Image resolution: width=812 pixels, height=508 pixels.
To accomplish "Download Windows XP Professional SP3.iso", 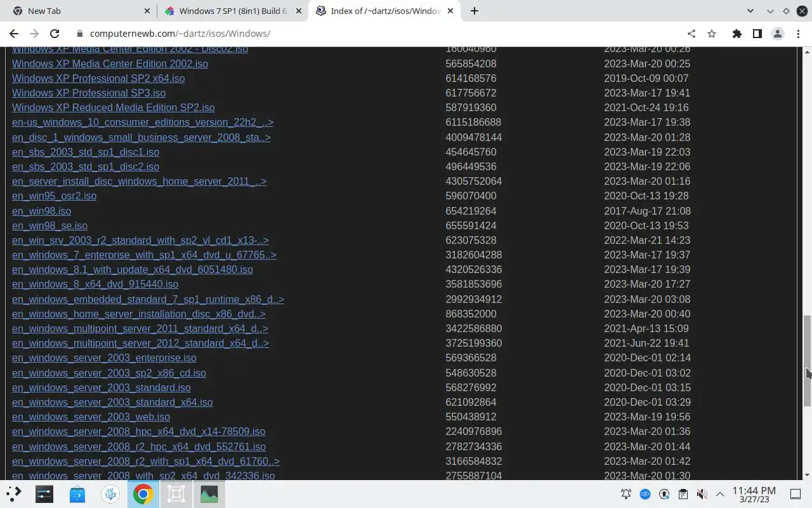I will click(x=89, y=93).
